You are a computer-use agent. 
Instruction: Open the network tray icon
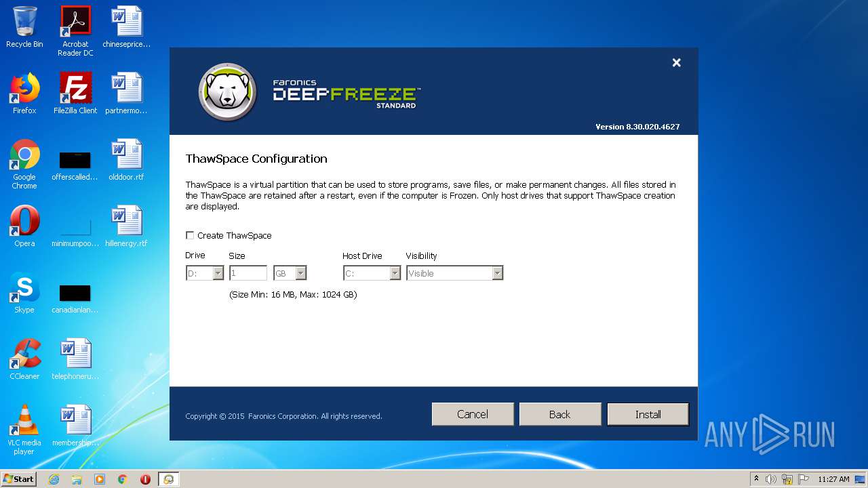[787, 479]
